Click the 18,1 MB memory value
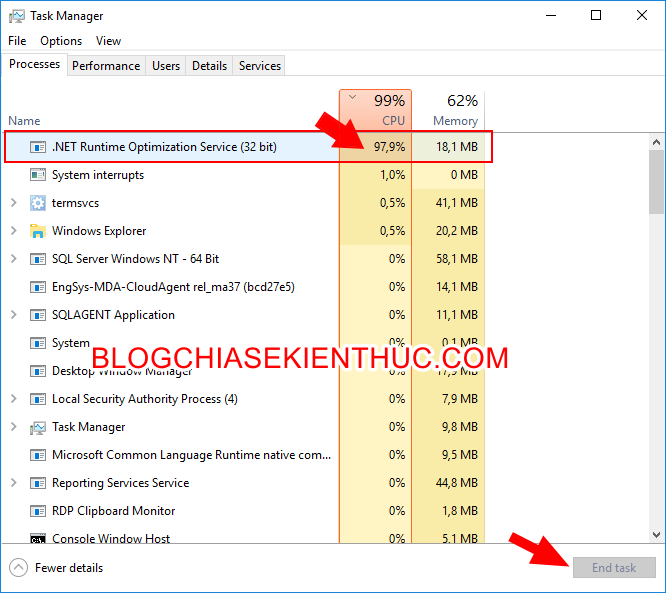This screenshot has width=666, height=593. 457,147
